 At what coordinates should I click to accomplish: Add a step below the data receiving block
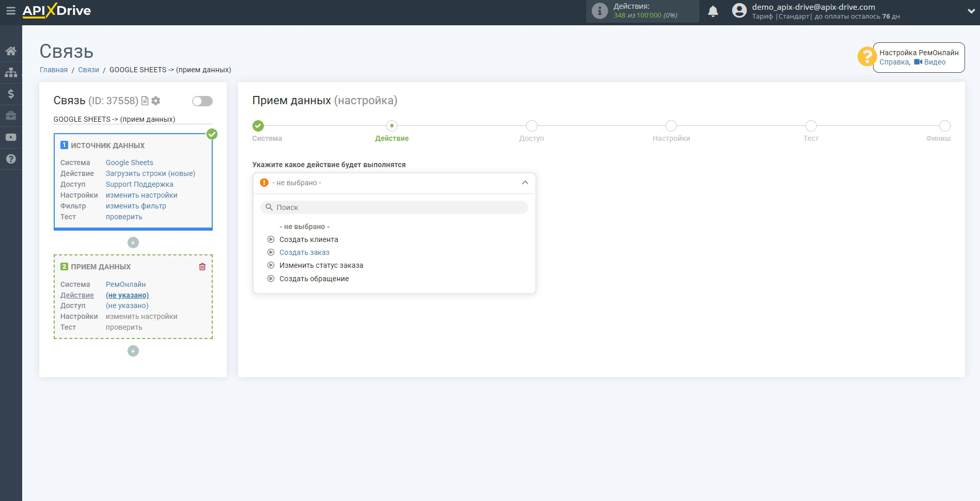tap(133, 351)
